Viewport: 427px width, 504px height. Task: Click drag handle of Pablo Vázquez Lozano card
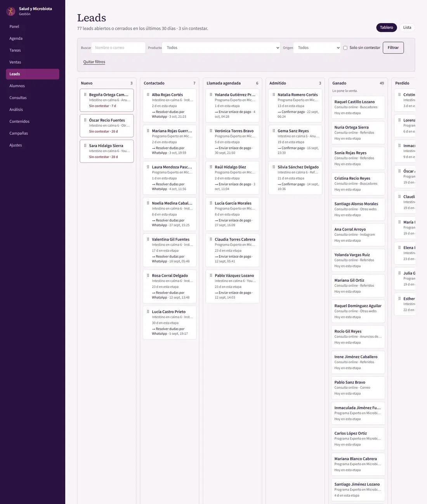[x=211, y=275]
